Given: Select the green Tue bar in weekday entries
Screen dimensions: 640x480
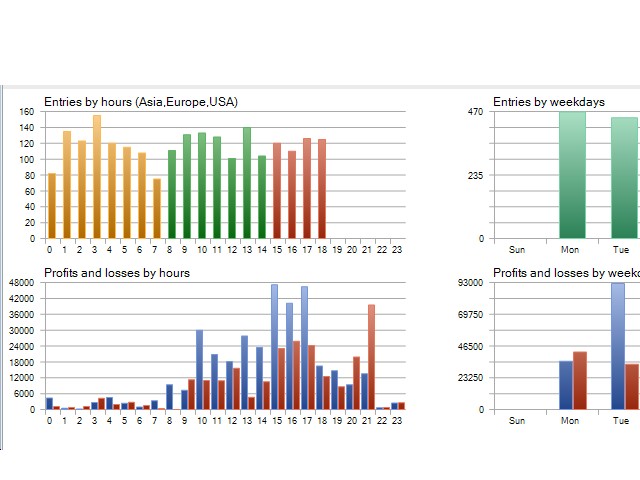Looking at the screenshot, I should click(624, 178).
